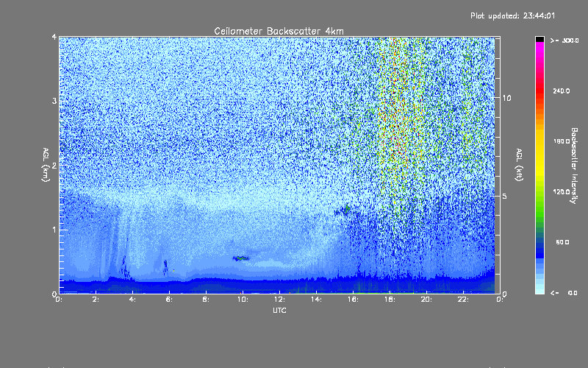Click the cloud patch near 16 UTC at 1.3 km

343,210
